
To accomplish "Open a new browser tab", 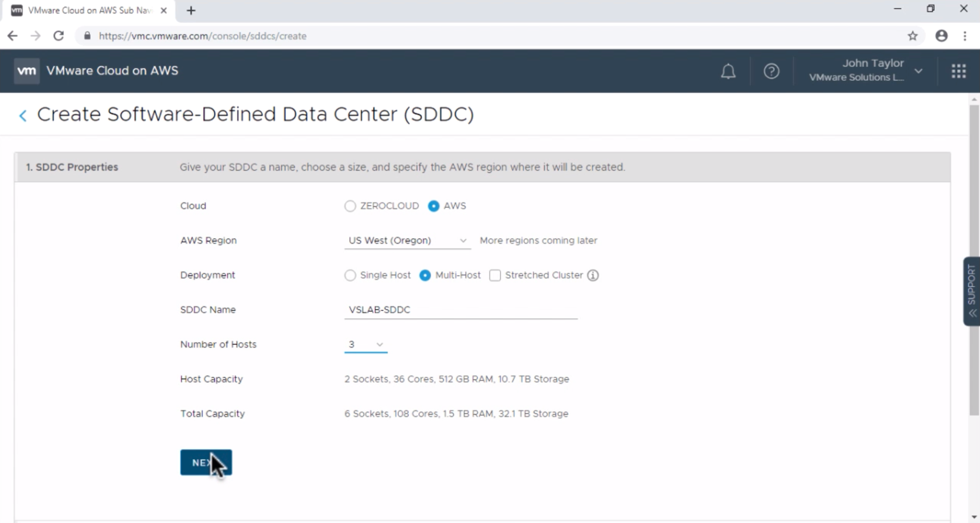I will pos(191,11).
